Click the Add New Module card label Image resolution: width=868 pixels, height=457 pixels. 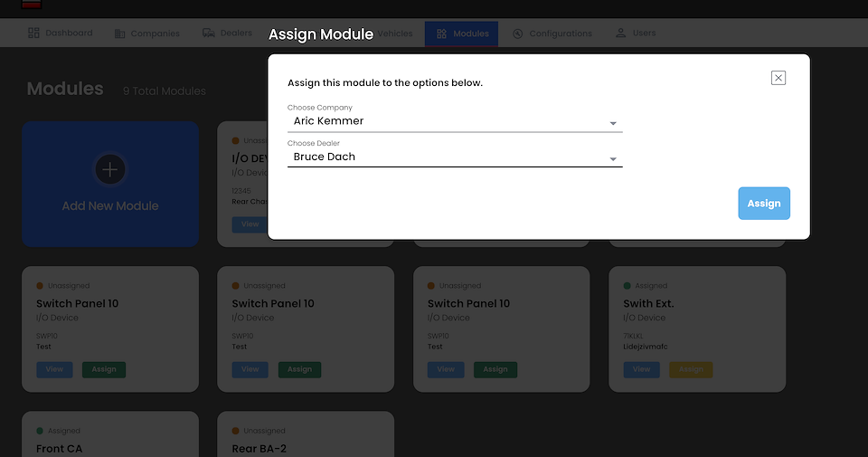click(110, 206)
